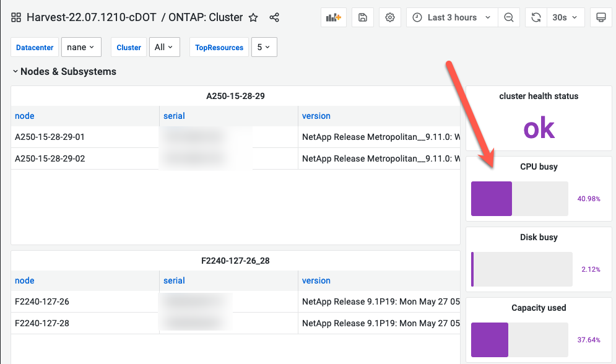Share the ONTAP Cluster dashboard
616x364 pixels.
(274, 17)
